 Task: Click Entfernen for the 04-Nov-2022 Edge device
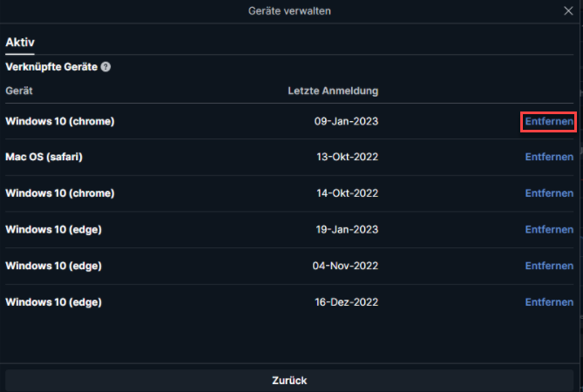click(x=549, y=266)
